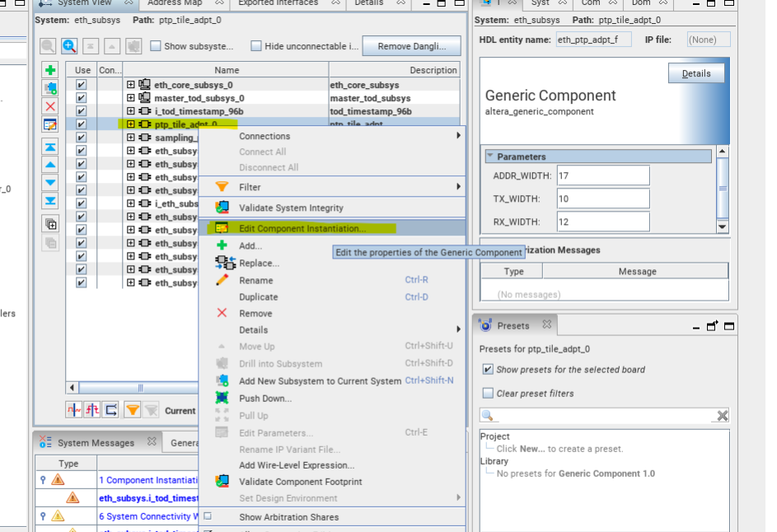This screenshot has width=777, height=532.
Task: Click the ADDR_WIDTH input field
Action: click(x=603, y=175)
